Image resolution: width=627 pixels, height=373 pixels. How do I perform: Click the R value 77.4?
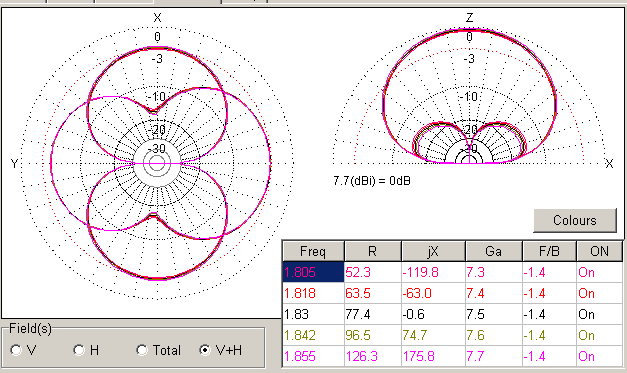click(x=373, y=314)
